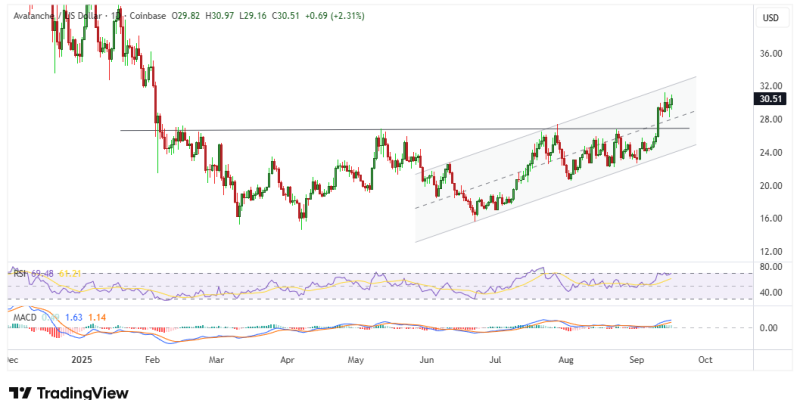Click the Mar label on the time axis
This screenshot has width=800, height=400.
click(x=218, y=360)
